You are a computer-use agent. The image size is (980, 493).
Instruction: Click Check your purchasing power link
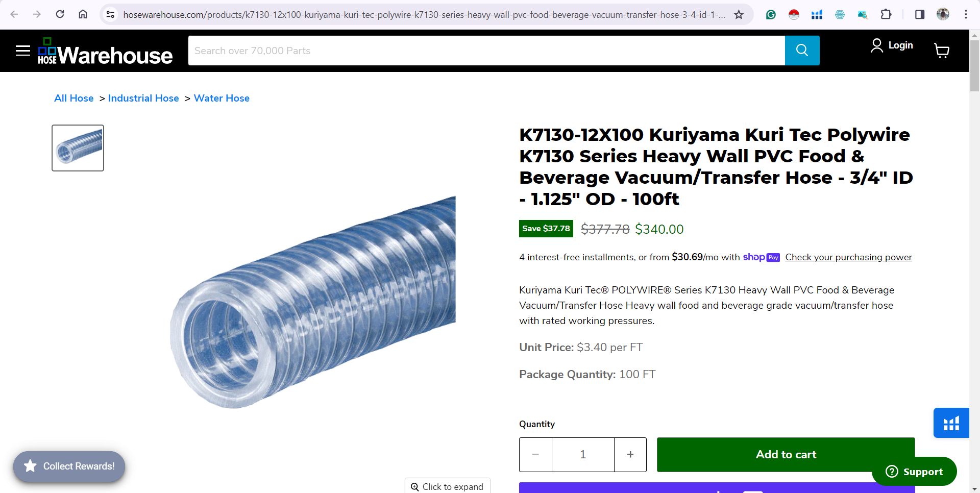click(848, 257)
